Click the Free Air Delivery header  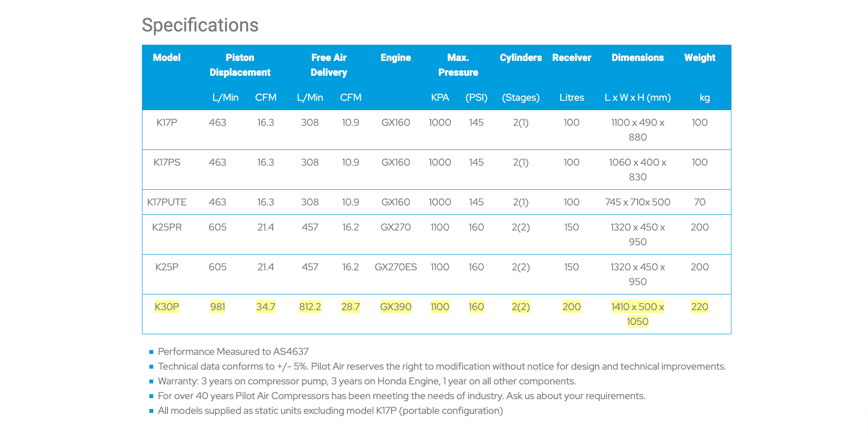329,65
